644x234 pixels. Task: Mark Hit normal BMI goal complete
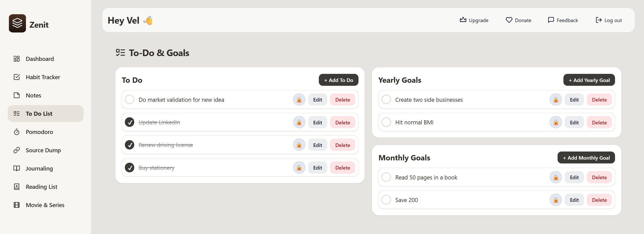386,122
